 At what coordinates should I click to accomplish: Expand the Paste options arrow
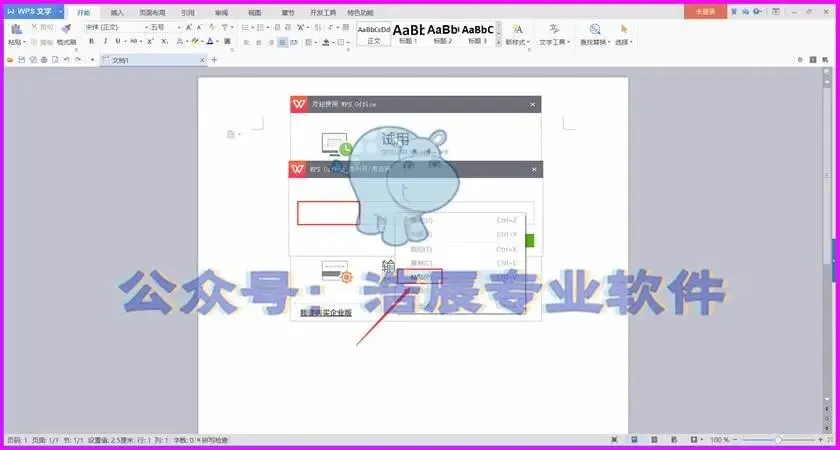tap(25, 42)
